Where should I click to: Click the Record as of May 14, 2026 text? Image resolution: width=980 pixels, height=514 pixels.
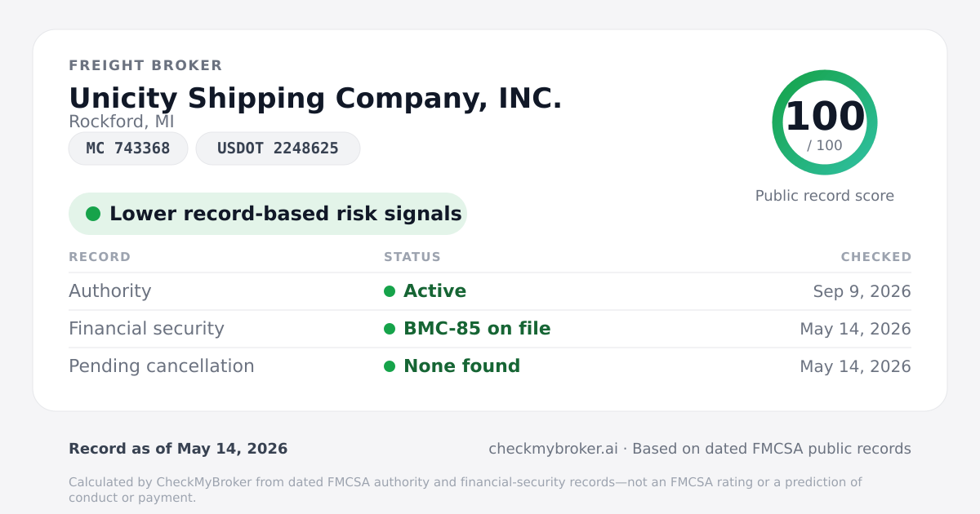178,449
